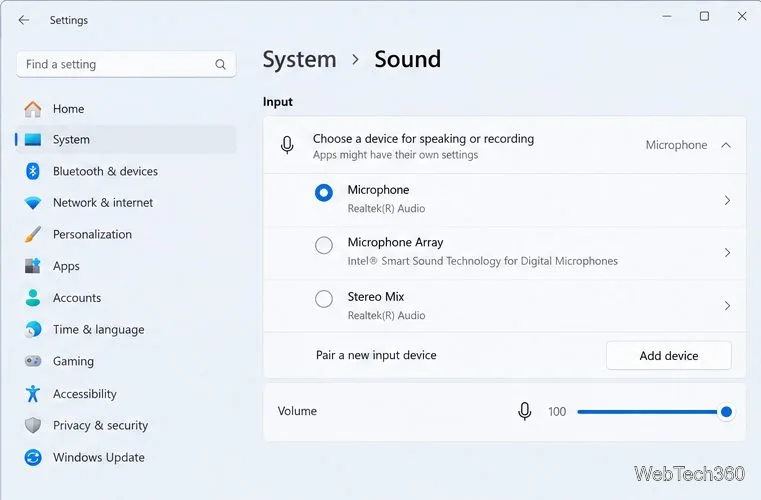
Task: Close the Settings window
Action: click(x=742, y=17)
